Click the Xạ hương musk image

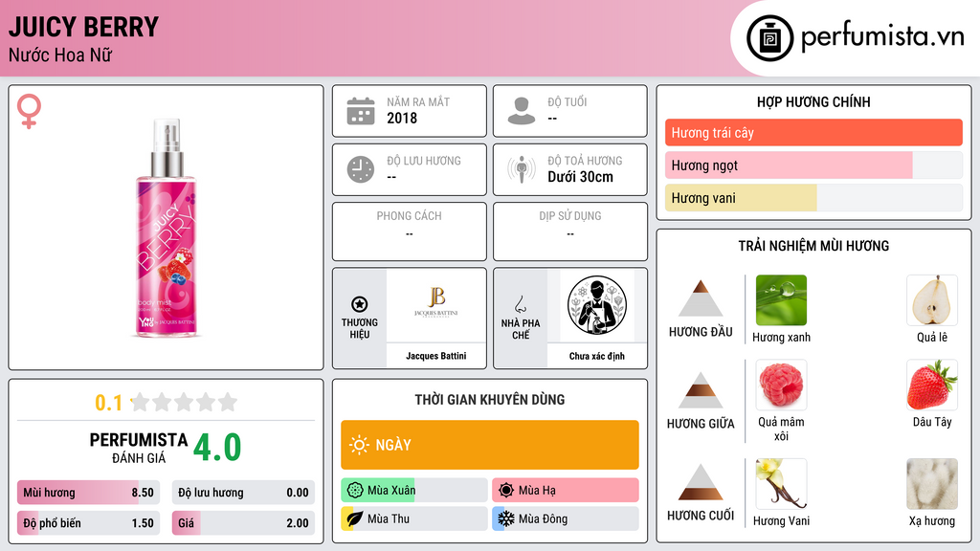[932, 483]
